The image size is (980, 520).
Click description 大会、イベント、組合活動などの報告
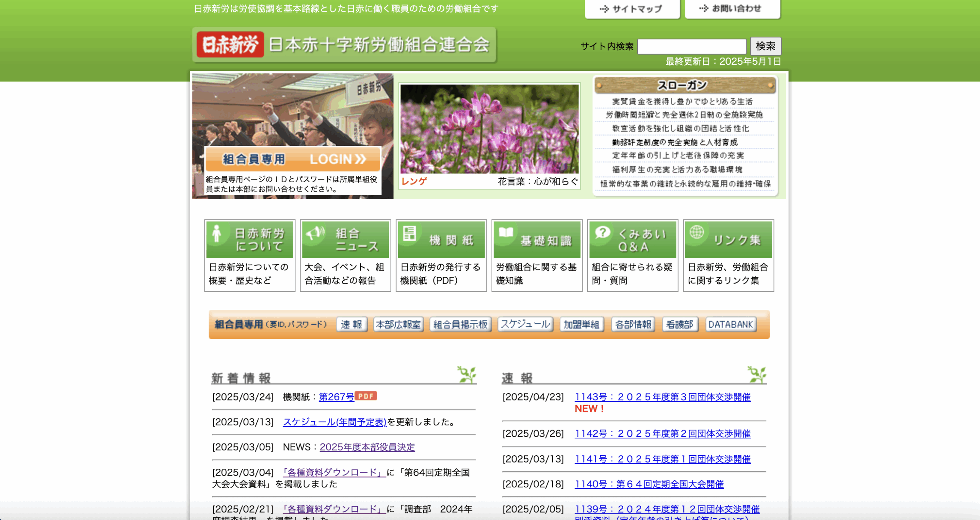pos(345,274)
